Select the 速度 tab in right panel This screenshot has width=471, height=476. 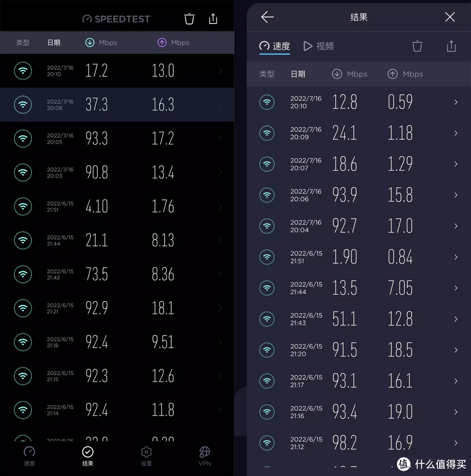(275, 46)
